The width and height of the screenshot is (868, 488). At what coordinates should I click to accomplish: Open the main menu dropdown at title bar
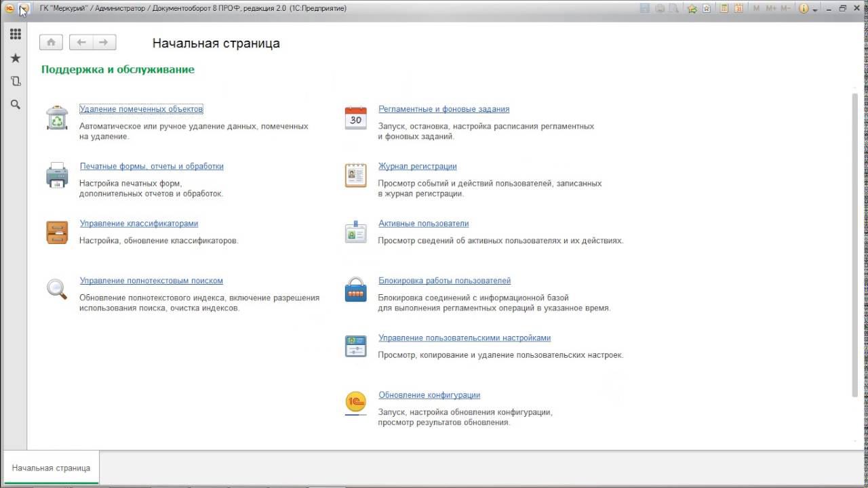pos(24,9)
